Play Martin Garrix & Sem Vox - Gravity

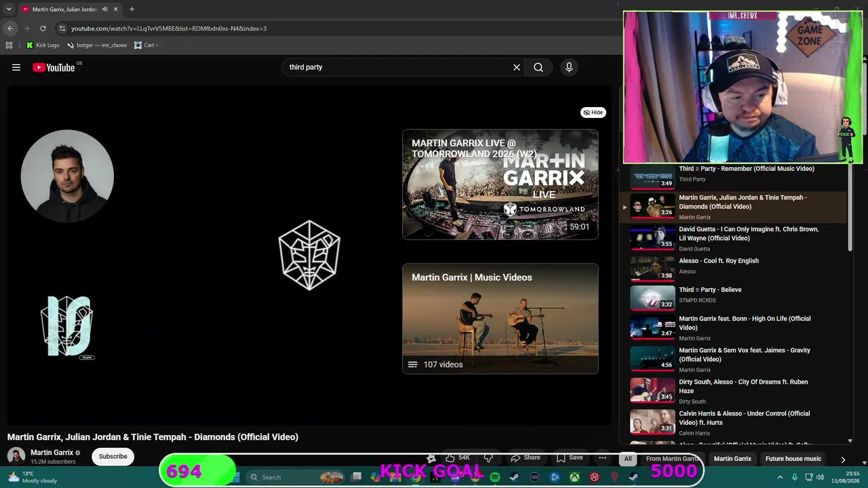pos(734,359)
